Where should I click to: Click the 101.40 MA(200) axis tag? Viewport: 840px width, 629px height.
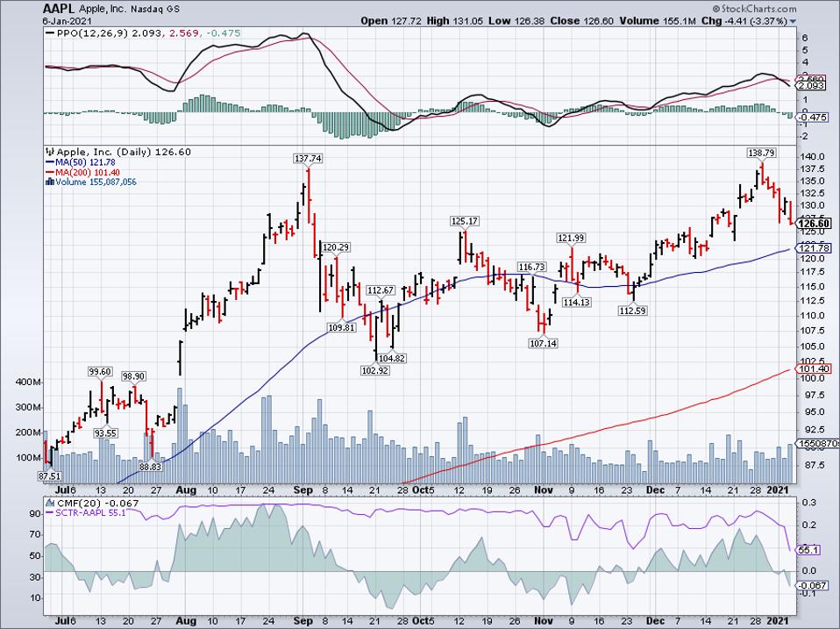814,368
